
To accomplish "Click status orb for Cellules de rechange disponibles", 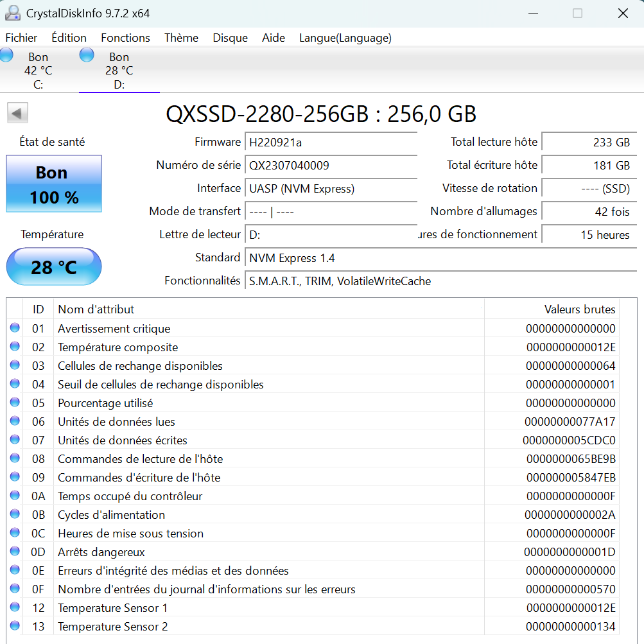I will tap(15, 365).
